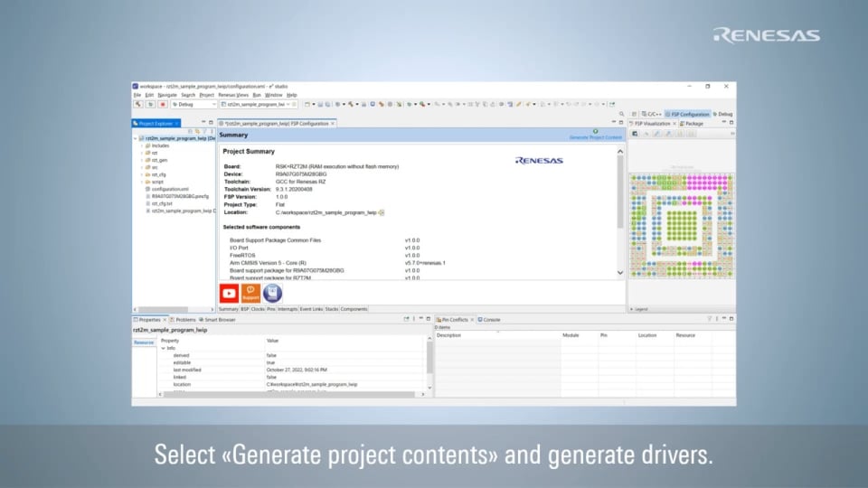Open the YouTube icon in Summary
The image size is (868, 488).
point(228,293)
